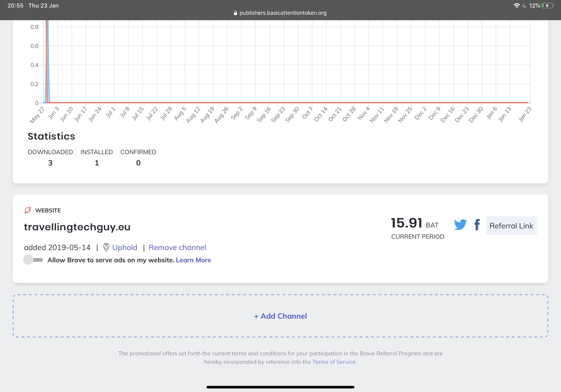Click Remove channel link

[x=177, y=247]
